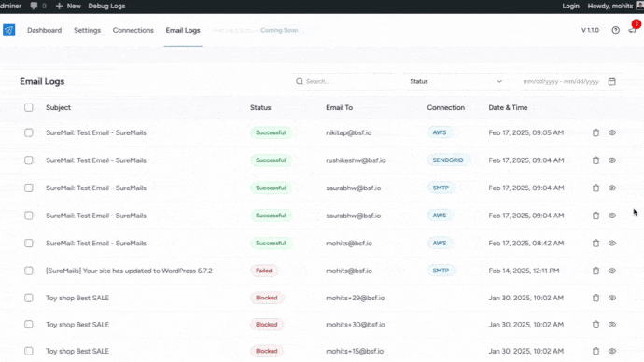644x362 pixels.
Task: View the saurabhw@bsf.io SMTP email log
Action: point(612,188)
